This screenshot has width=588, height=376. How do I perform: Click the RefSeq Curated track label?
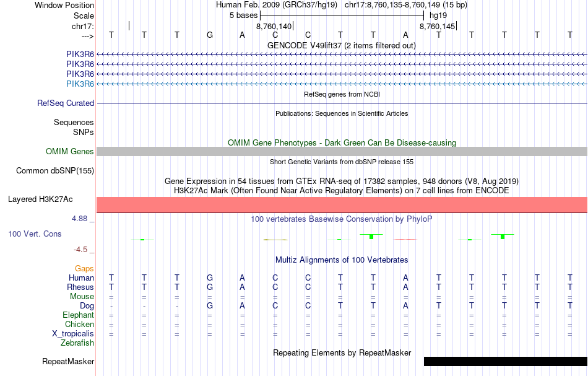65,103
